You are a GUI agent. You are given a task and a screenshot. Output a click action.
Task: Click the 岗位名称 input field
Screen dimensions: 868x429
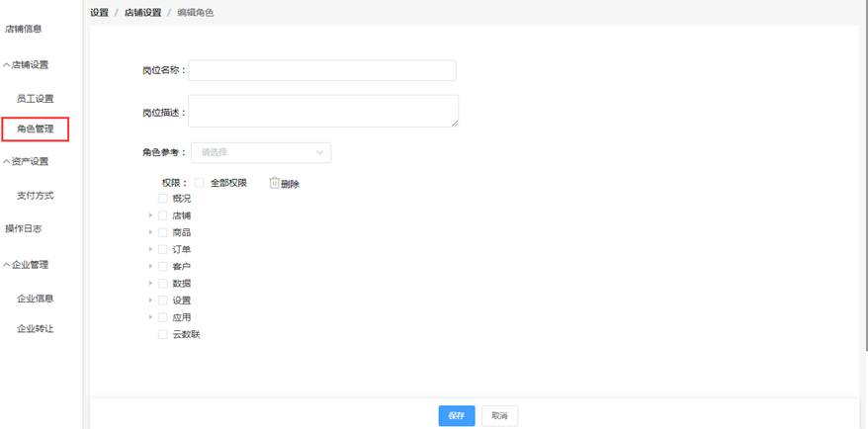pos(322,70)
